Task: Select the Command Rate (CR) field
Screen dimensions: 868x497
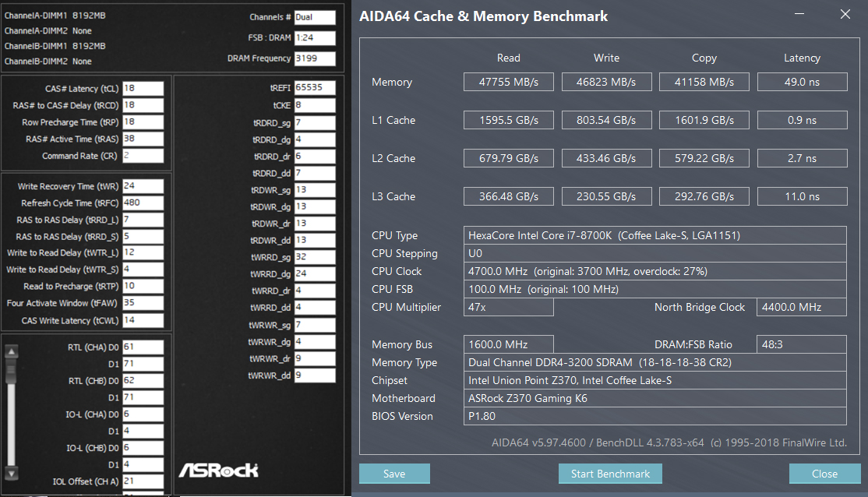Action: [x=143, y=156]
